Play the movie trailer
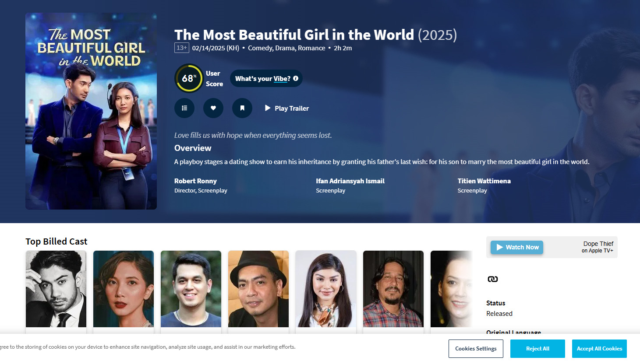The image size is (640, 364). click(x=287, y=108)
